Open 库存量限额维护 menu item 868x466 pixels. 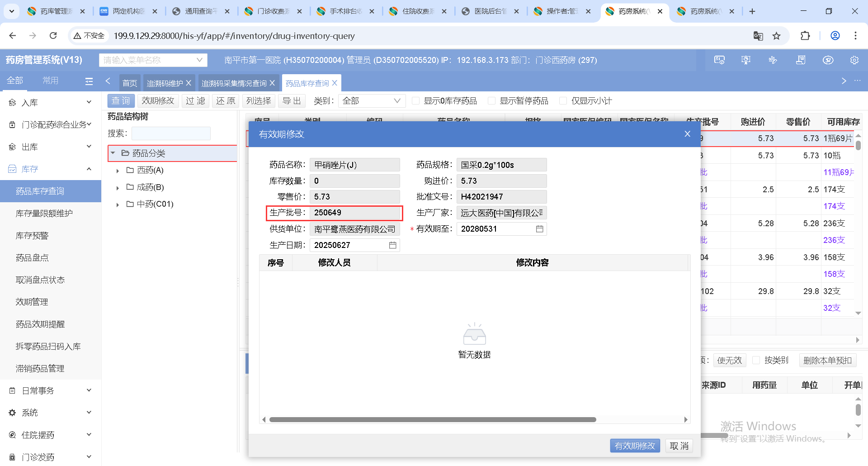[44, 214]
